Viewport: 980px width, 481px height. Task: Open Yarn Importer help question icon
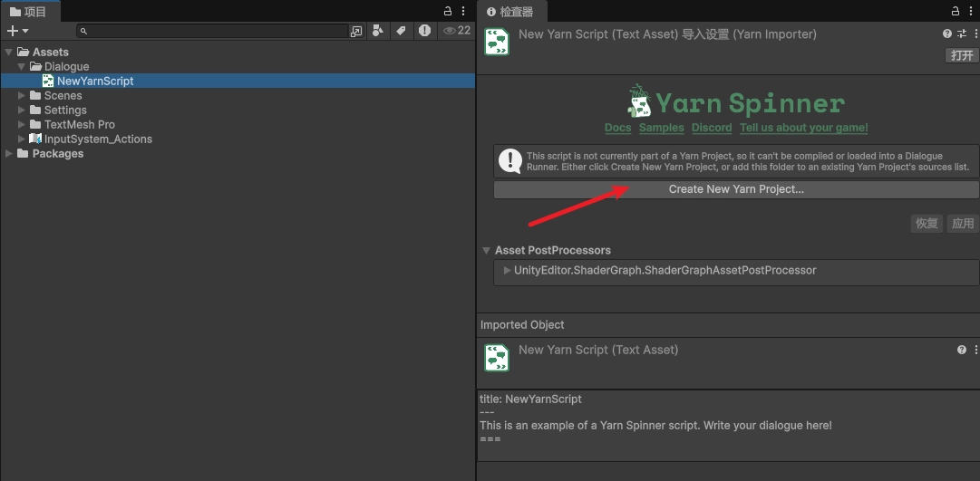946,34
